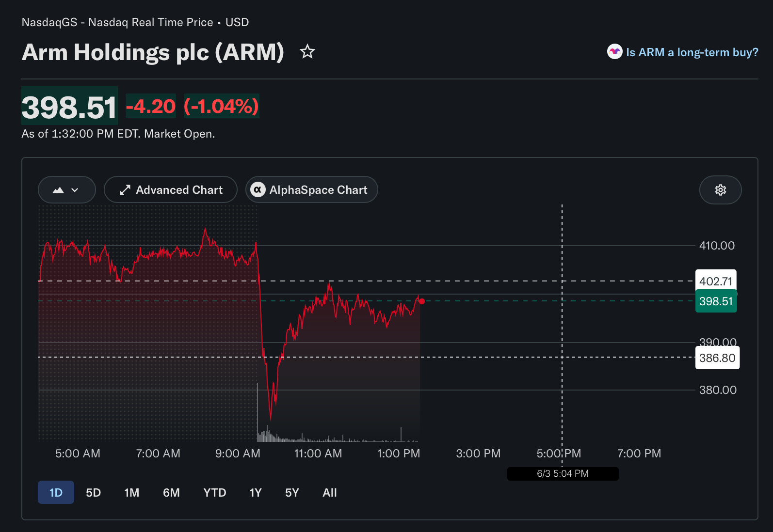Click the 380.00 axis label
Viewport: 773px width, 532px height.
pos(718,390)
